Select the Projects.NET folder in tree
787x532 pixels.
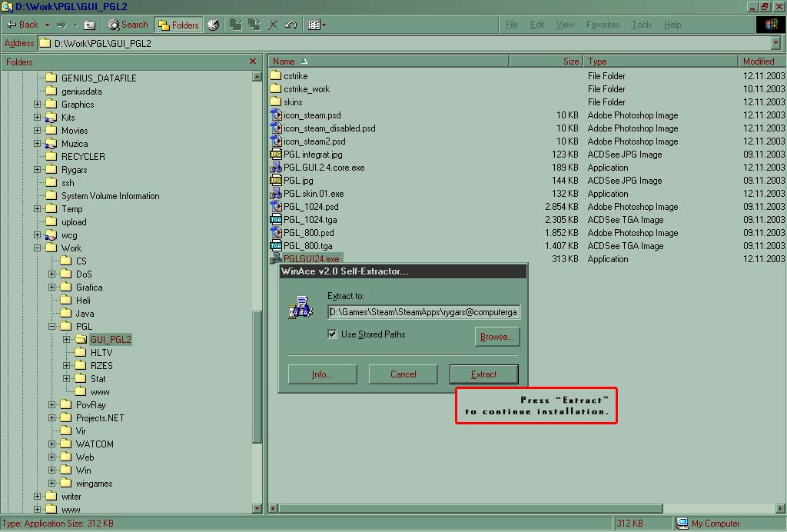coord(100,418)
